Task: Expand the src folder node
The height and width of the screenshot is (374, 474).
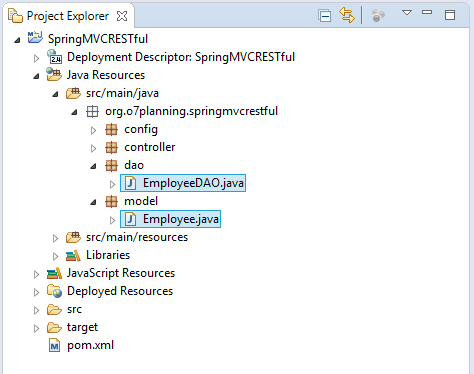Action: 36,310
